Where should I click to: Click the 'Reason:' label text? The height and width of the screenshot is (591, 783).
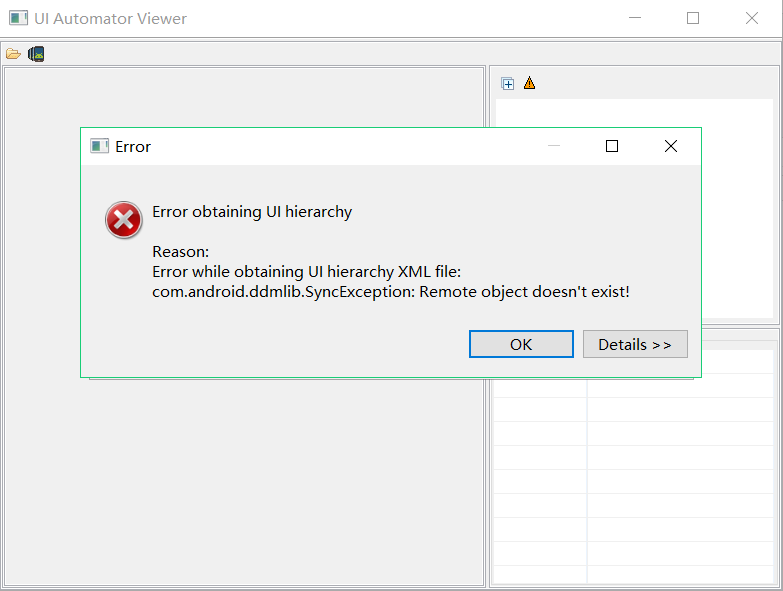180,252
